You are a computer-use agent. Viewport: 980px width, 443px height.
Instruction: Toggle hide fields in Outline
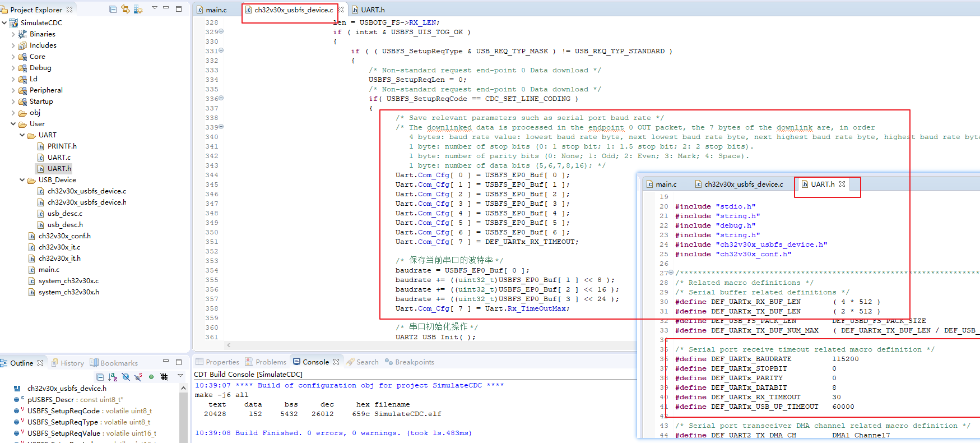click(x=126, y=377)
